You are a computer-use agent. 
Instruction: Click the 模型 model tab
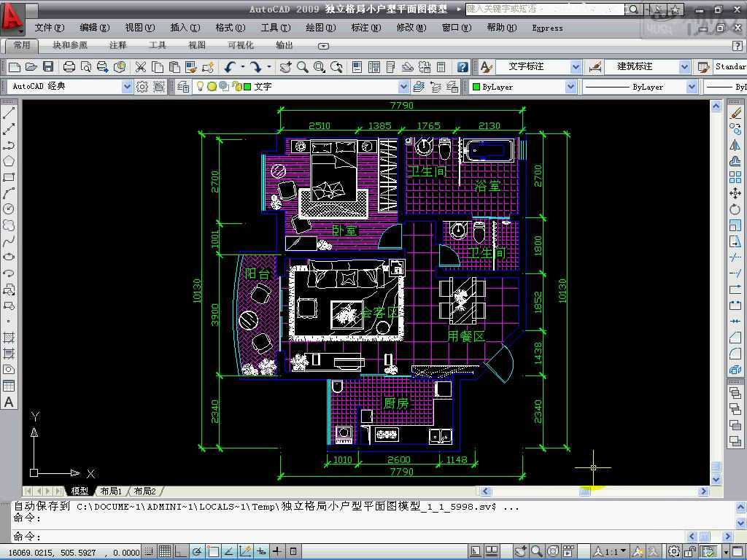pyautogui.click(x=79, y=491)
